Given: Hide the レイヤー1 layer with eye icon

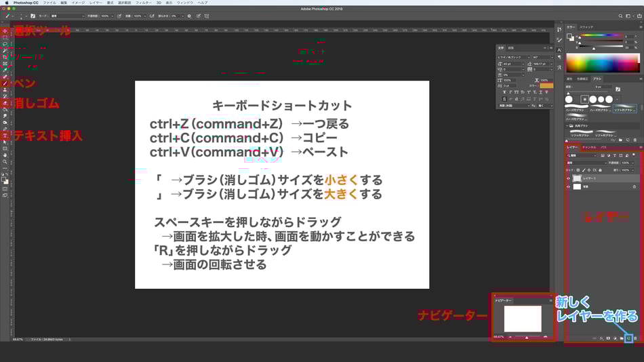Looking at the screenshot, I should coord(569,178).
